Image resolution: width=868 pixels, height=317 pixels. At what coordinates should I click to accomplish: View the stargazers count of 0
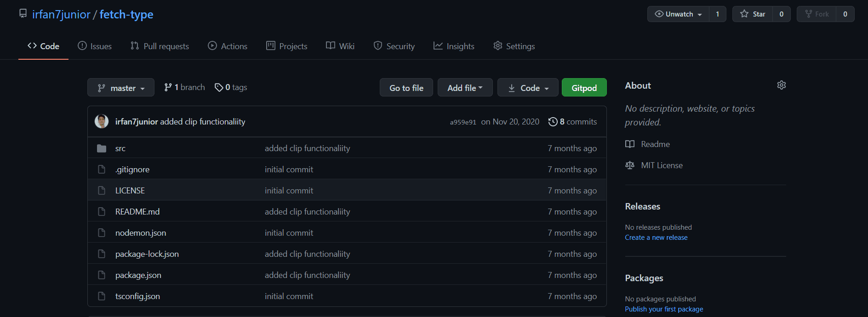(782, 14)
